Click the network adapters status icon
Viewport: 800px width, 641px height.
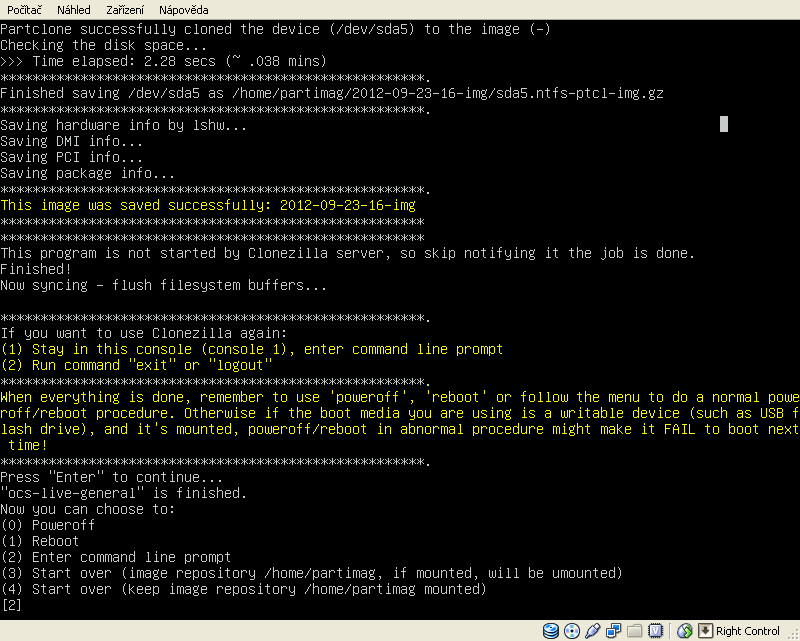tap(614, 631)
